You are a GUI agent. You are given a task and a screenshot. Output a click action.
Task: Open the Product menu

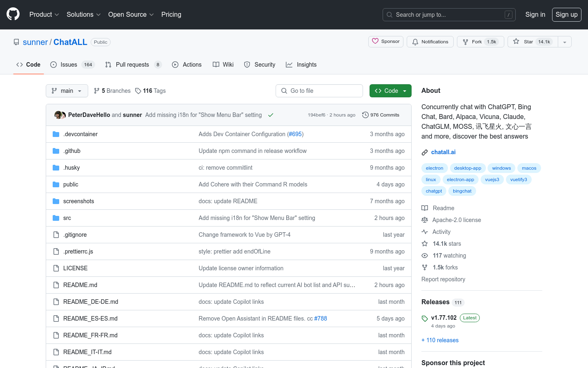tap(44, 14)
